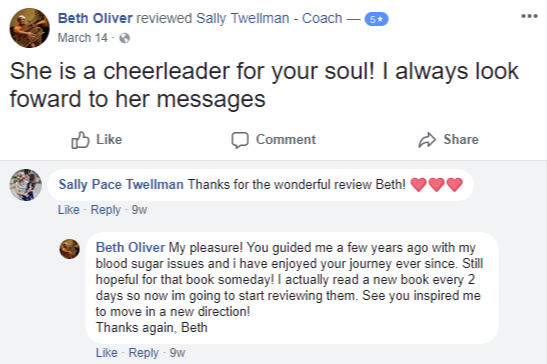Click the speech bubble Comment icon
Image resolution: width=547 pixels, height=364 pixels.
point(240,140)
